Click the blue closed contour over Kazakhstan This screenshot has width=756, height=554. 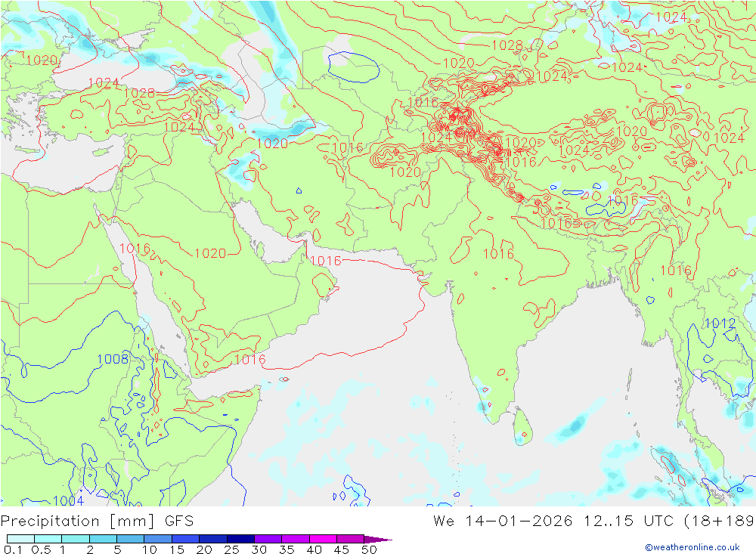click(x=353, y=67)
